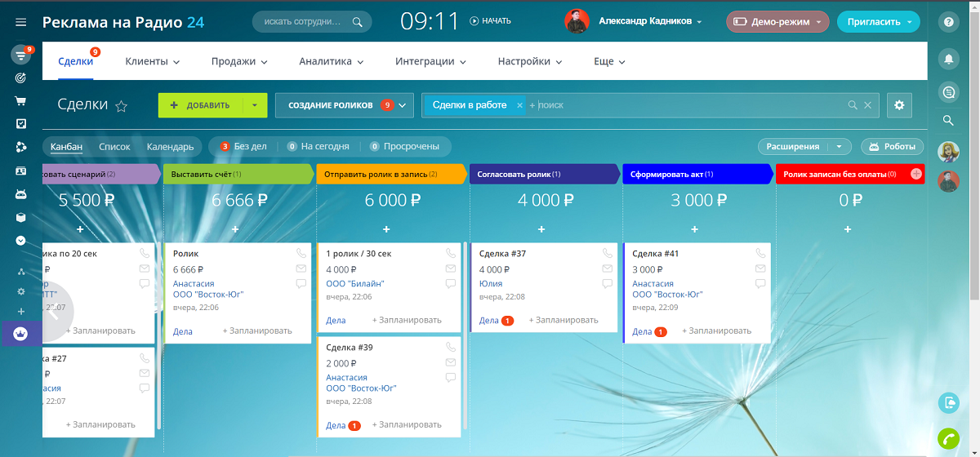Open the green phone call button
The width and height of the screenshot is (980, 457).
tap(948, 438)
